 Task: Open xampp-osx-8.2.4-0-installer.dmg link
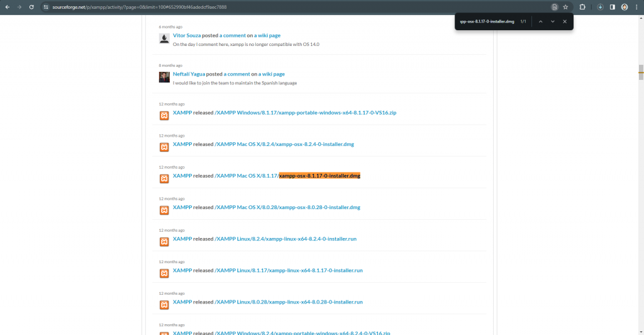pos(284,144)
